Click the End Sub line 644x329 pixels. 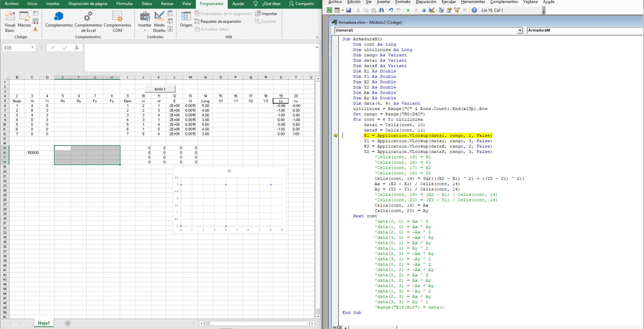coord(352,313)
